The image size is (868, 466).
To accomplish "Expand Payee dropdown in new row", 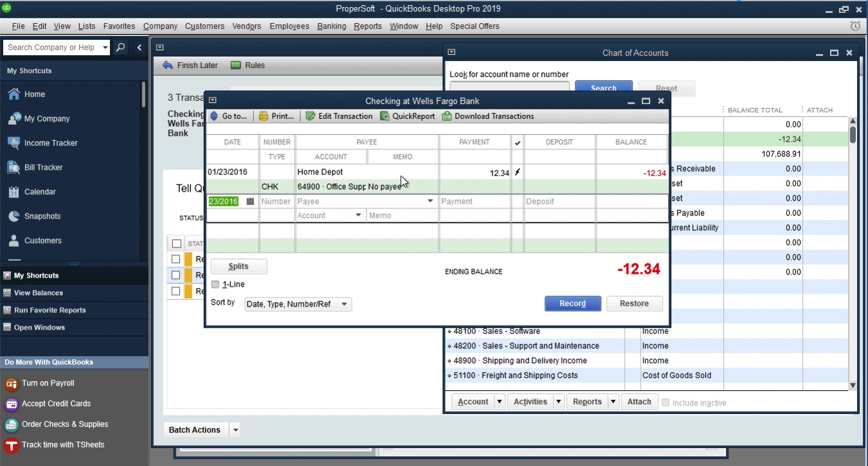I will pos(430,201).
